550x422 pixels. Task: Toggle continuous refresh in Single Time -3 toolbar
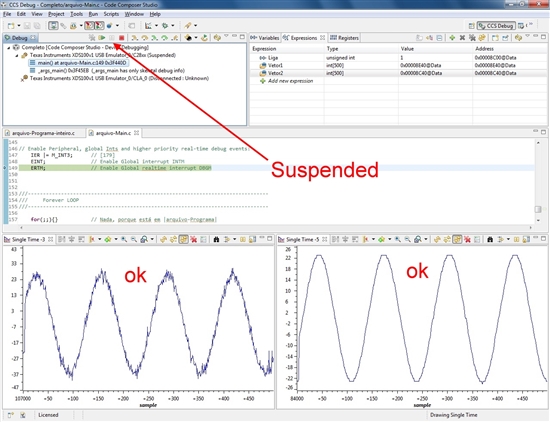[x=183, y=240]
